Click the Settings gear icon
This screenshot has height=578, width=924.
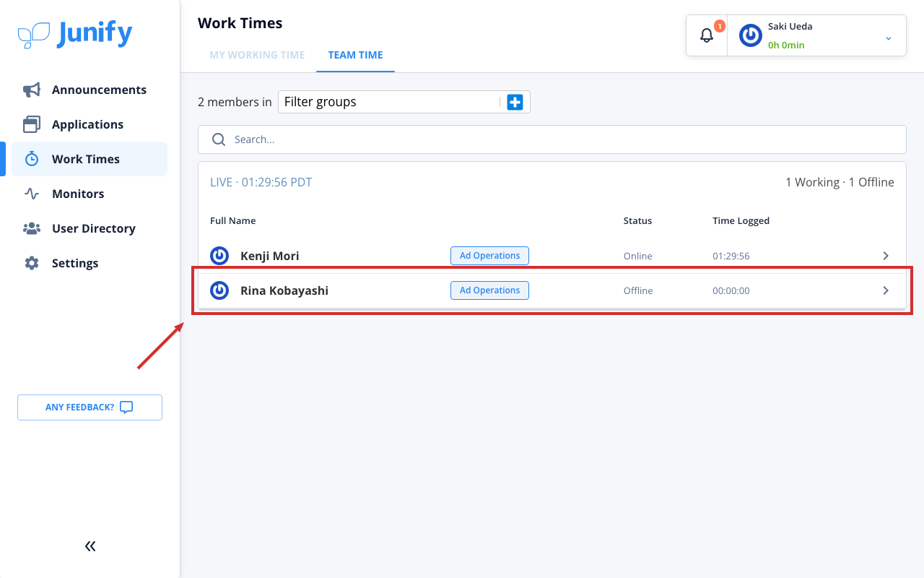[x=32, y=263]
